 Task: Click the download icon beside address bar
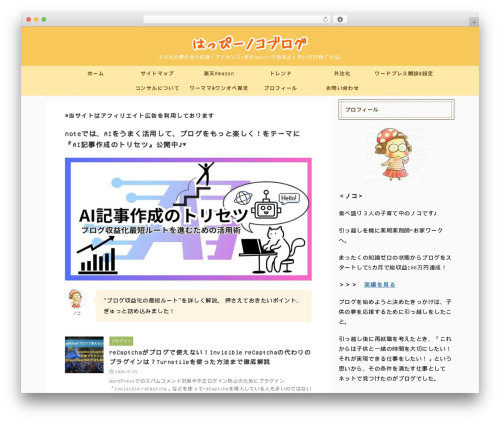coord(340,20)
